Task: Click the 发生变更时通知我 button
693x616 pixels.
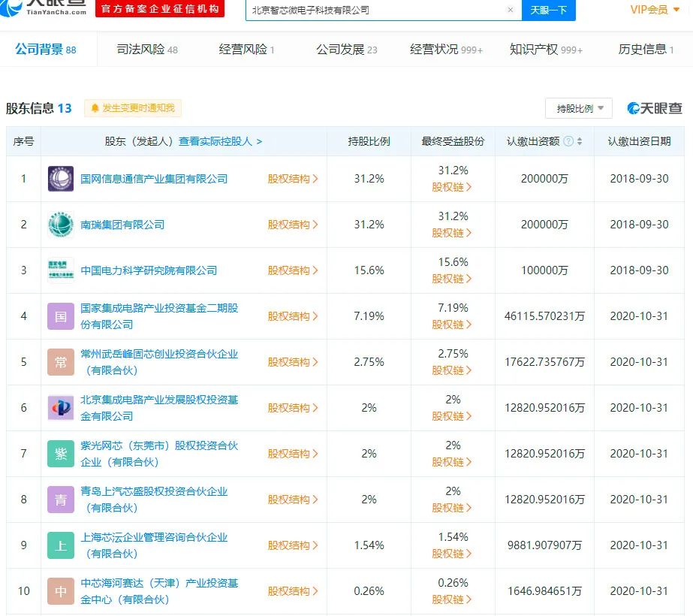Action: coord(133,108)
